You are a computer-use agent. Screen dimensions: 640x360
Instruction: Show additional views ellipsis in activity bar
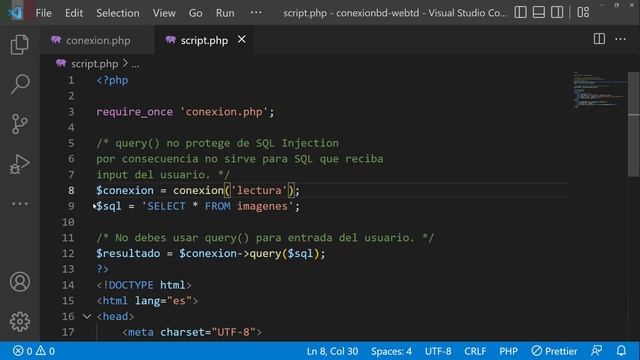coord(20,203)
